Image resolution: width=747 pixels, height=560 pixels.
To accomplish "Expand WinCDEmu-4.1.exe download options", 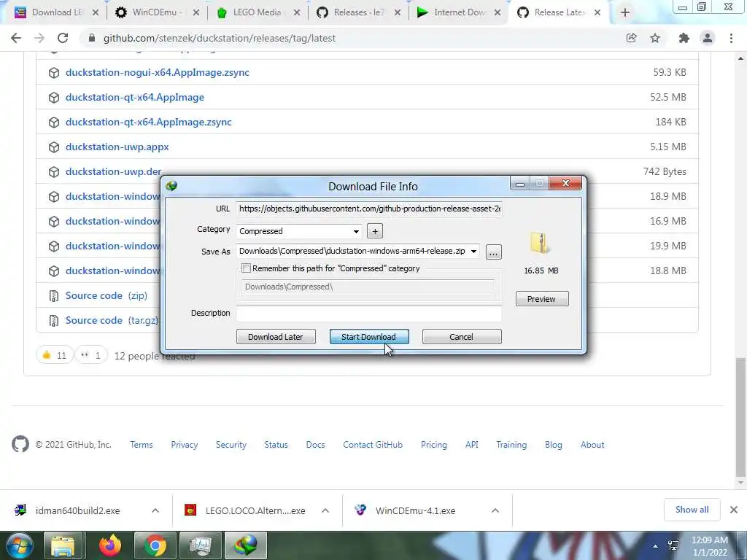I will click(495, 510).
